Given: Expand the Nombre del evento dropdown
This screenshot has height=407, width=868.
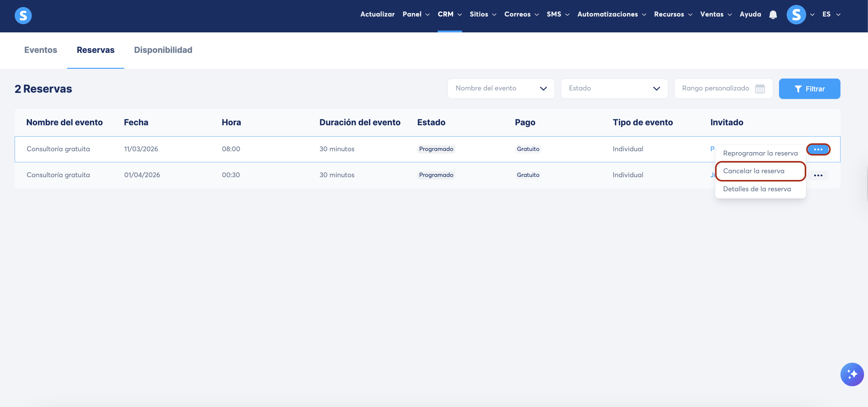Looking at the screenshot, I should [x=501, y=89].
